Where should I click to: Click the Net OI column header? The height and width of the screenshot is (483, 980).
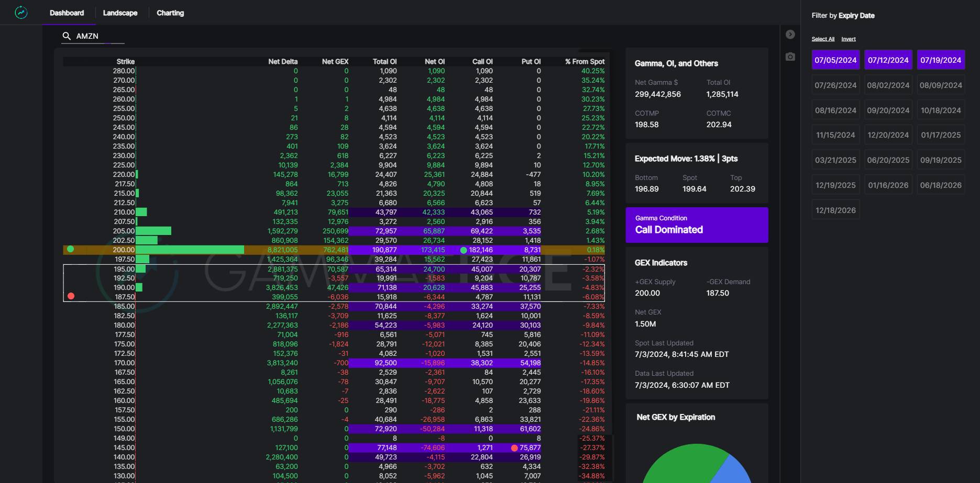[435, 61]
